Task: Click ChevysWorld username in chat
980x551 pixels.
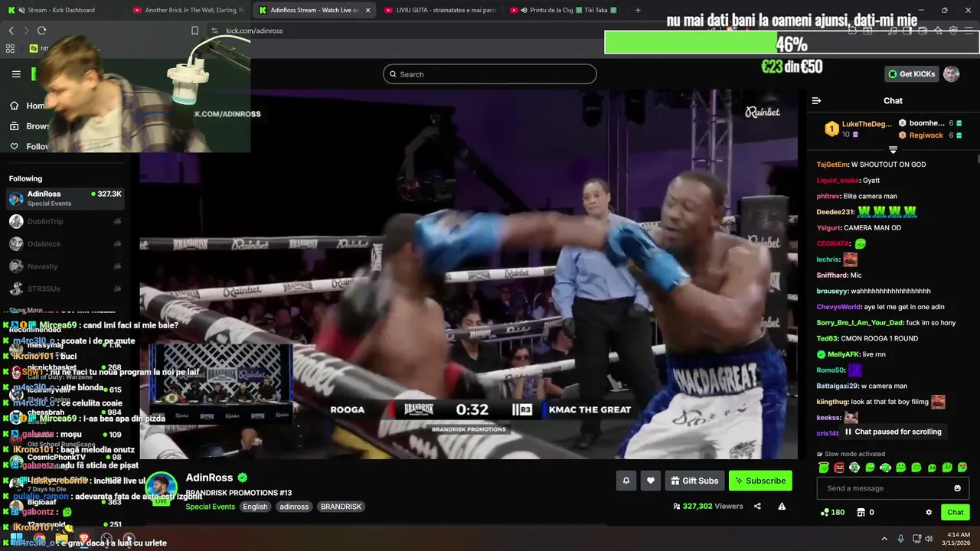Action: 839,307
